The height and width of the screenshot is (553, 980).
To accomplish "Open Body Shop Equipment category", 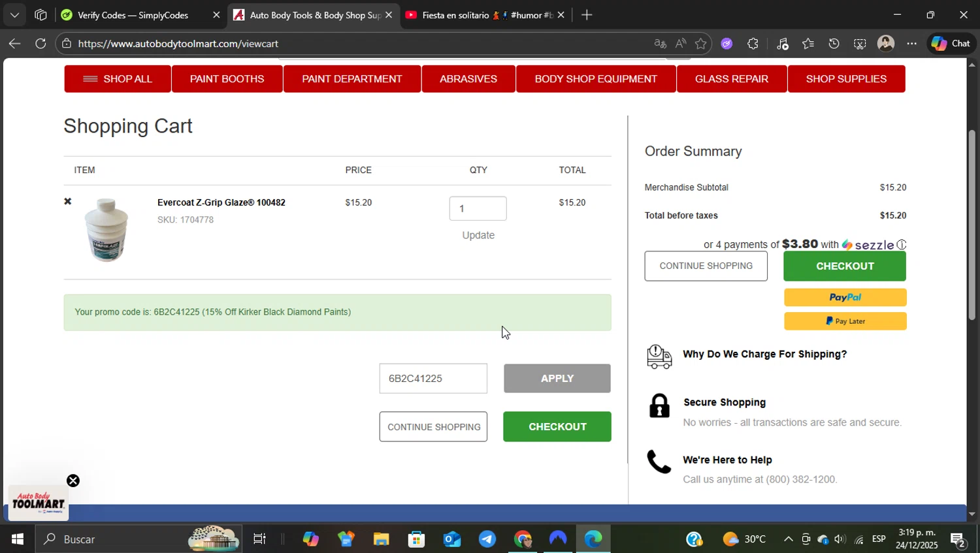I will point(596,79).
